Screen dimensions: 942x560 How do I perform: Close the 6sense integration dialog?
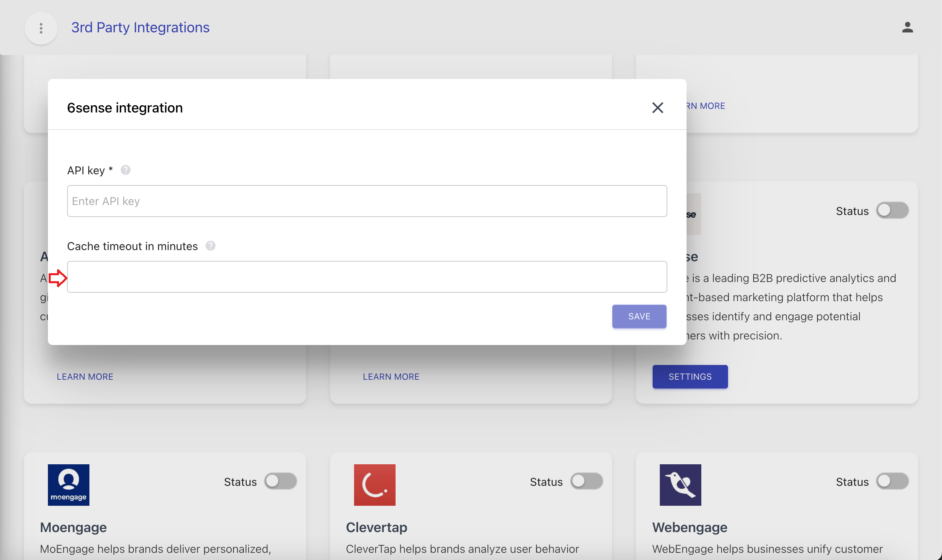[x=657, y=108]
